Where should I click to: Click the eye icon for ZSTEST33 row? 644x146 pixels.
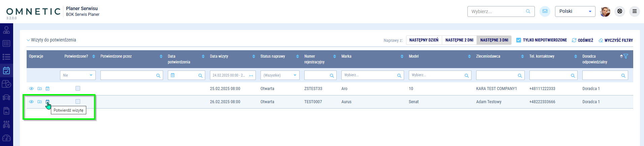point(31,89)
